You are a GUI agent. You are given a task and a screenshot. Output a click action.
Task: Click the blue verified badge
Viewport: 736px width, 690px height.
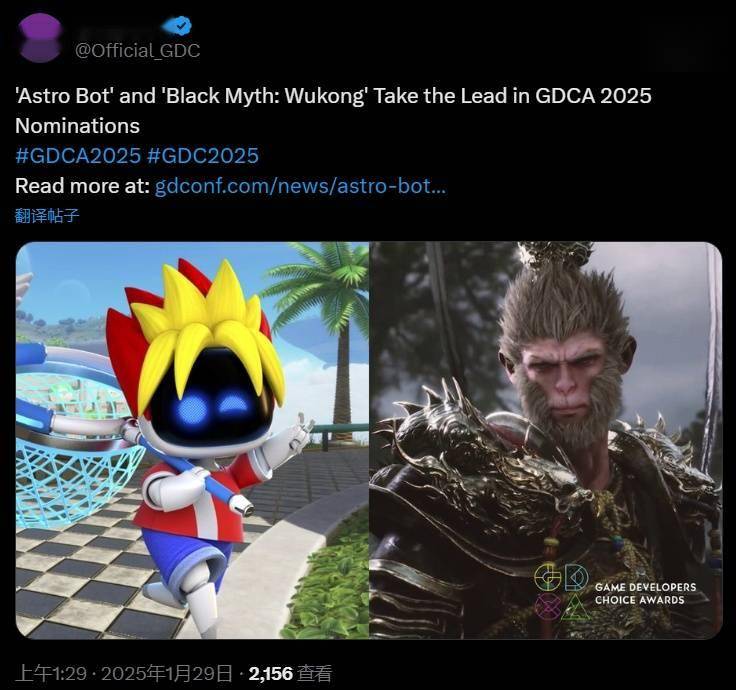[x=177, y=25]
